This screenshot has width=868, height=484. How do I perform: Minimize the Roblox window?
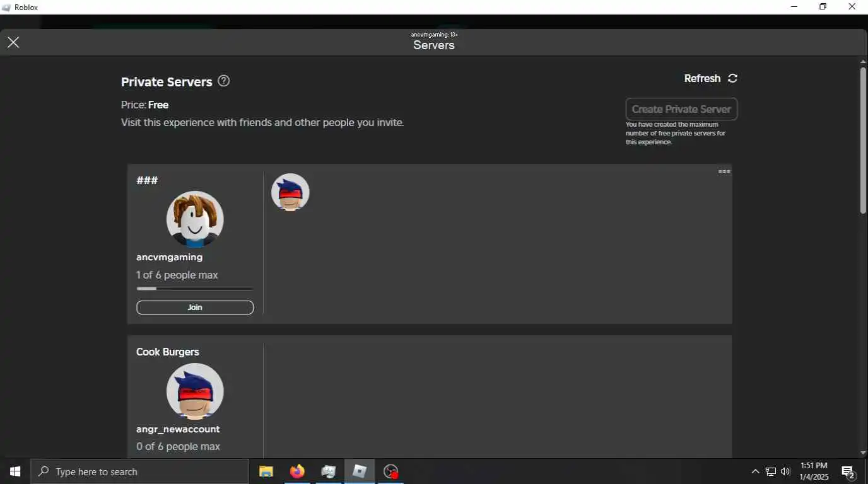point(794,7)
